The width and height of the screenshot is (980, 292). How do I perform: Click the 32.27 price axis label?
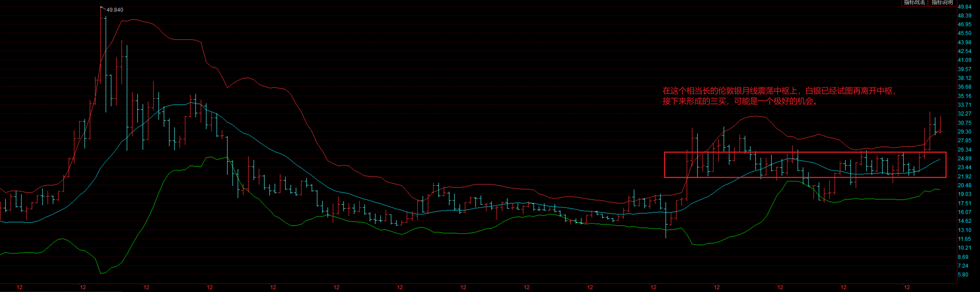(x=965, y=114)
